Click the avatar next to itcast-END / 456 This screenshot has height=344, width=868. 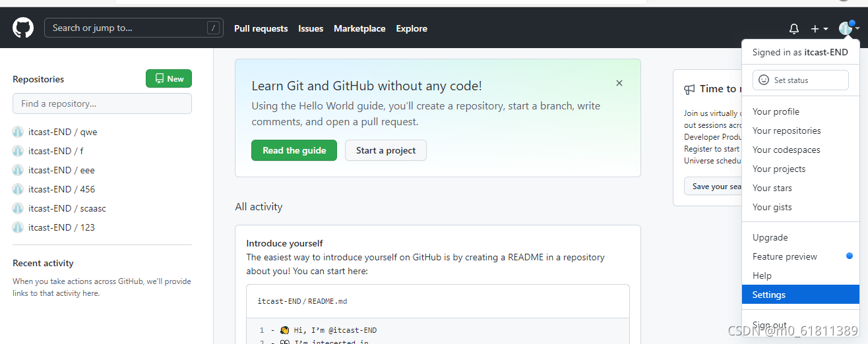tap(18, 189)
